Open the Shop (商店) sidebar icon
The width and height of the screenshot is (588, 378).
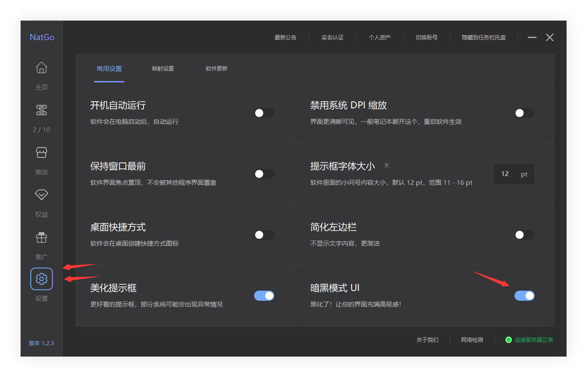click(x=42, y=152)
